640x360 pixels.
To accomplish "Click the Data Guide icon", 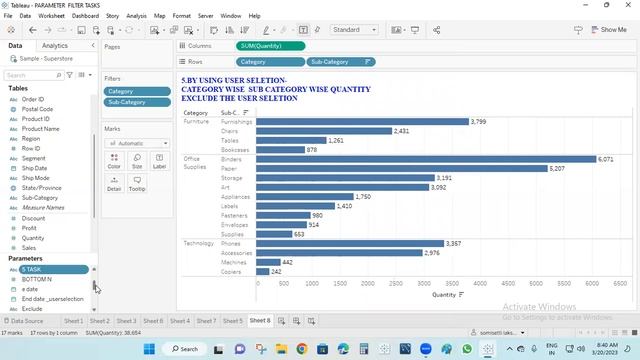I will point(578,30).
